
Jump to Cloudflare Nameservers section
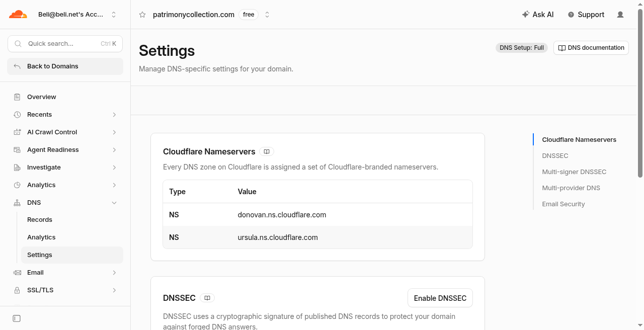[579, 140]
